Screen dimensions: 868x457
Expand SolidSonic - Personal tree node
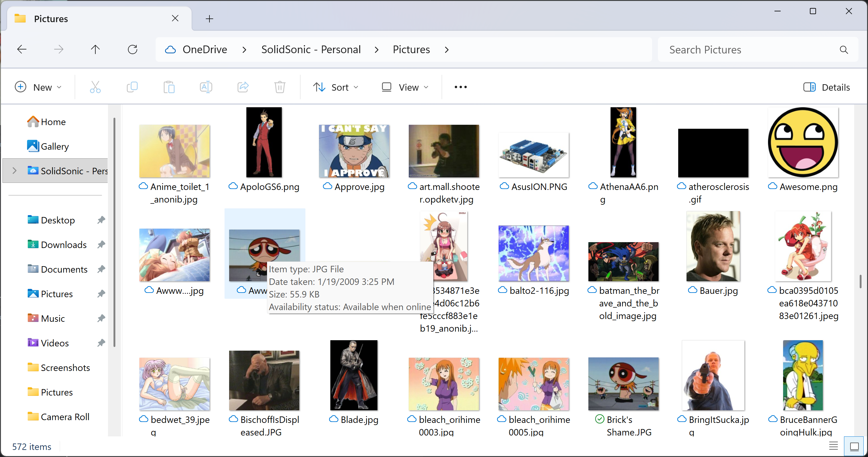pos(14,171)
